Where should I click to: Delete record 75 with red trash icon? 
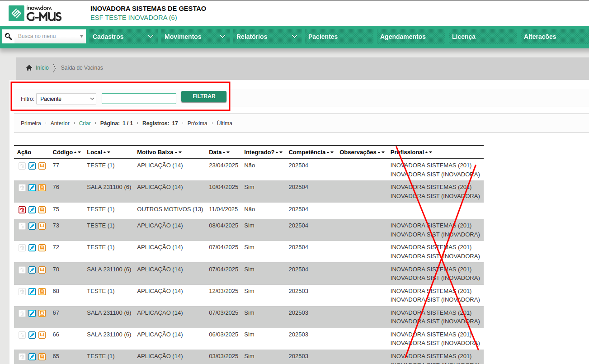22,210
